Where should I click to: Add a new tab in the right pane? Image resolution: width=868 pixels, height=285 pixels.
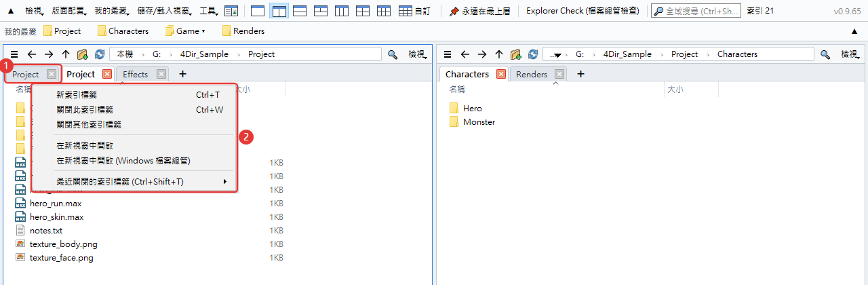(x=580, y=75)
